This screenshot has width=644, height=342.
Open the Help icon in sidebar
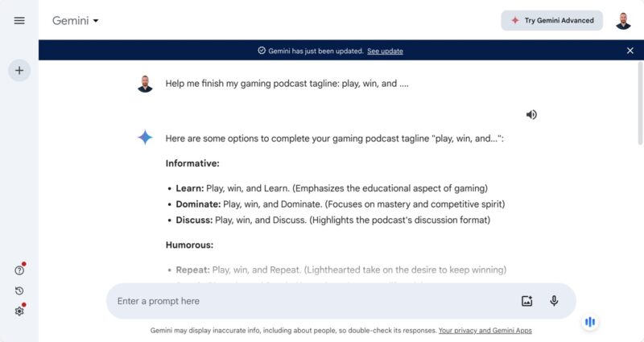click(x=19, y=270)
